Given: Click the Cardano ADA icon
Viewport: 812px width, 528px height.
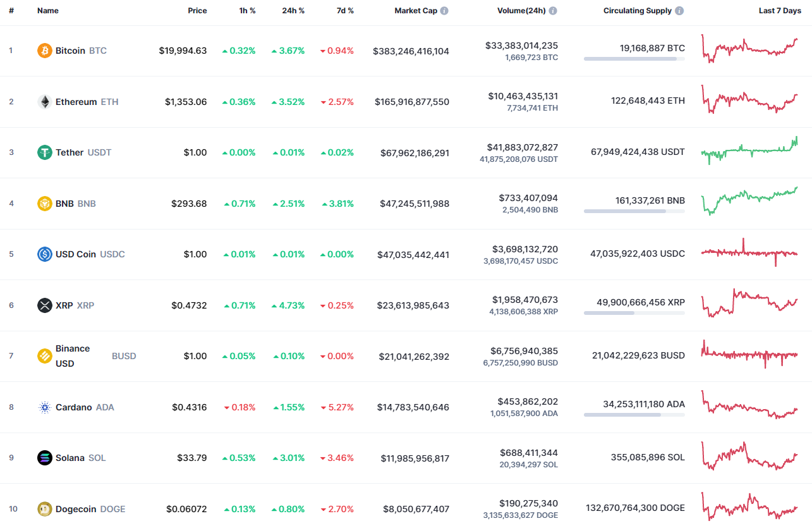Looking at the screenshot, I should 44,407.
